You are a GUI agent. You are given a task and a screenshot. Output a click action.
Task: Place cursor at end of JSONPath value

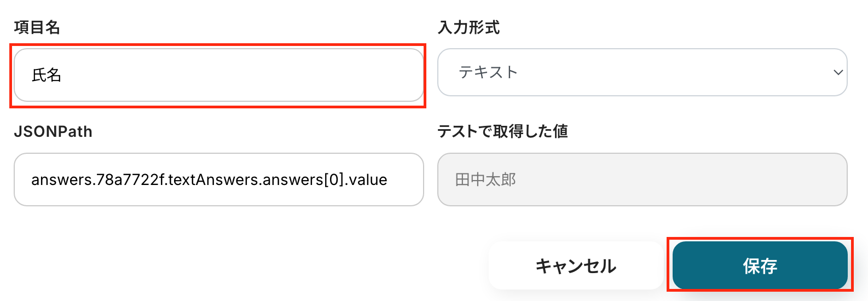(x=389, y=180)
